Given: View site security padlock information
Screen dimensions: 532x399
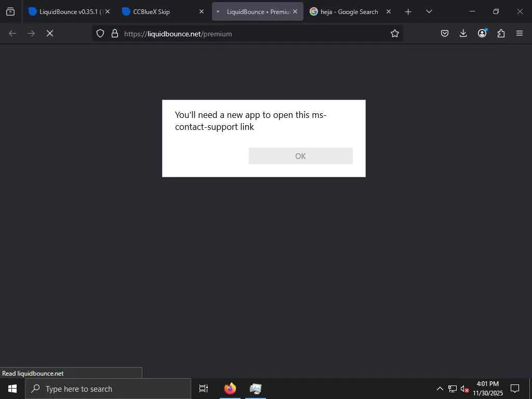Looking at the screenshot, I should 115,33.
